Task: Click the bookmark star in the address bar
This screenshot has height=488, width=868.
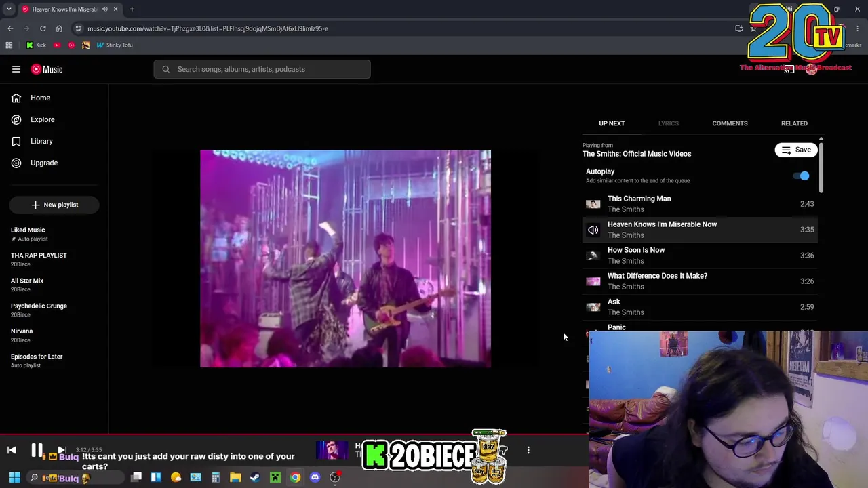Action: pyautogui.click(x=753, y=28)
